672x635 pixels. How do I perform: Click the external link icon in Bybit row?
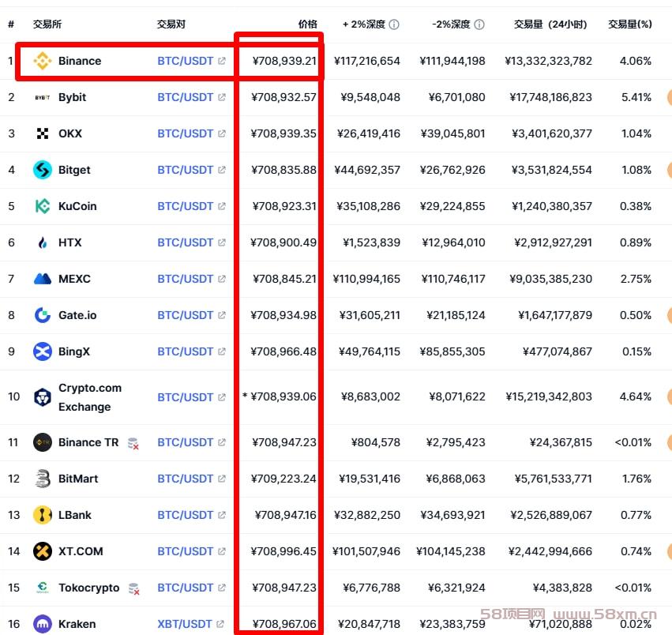[222, 97]
